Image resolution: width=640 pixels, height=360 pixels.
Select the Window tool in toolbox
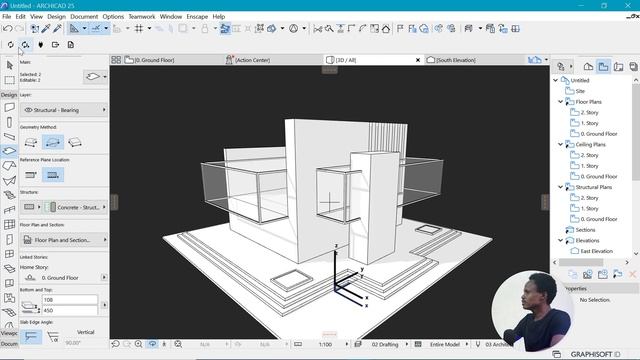(9, 254)
